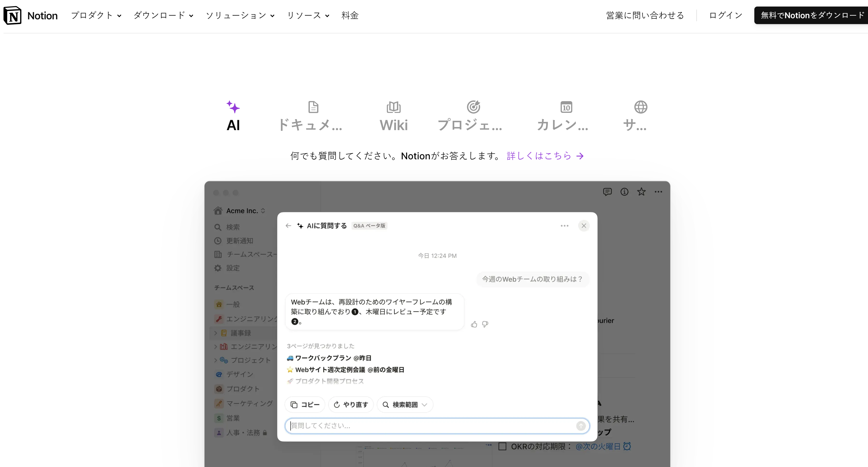Screen dimensions: 868x467
Task: Switch to the Wiki tab
Action: 394,116
